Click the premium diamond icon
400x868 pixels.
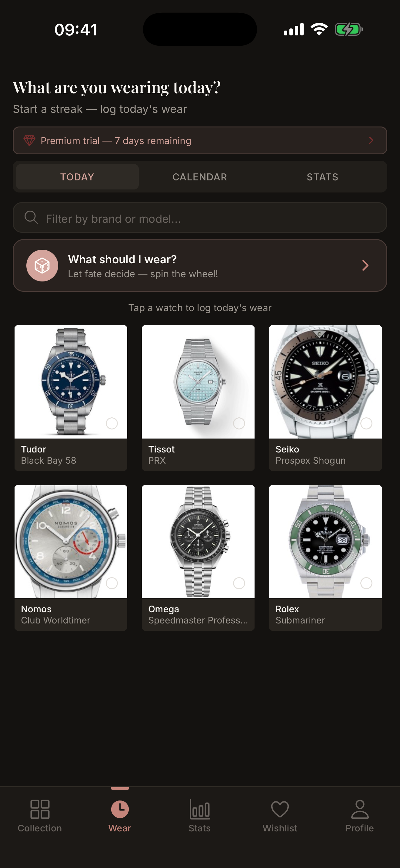(29, 140)
